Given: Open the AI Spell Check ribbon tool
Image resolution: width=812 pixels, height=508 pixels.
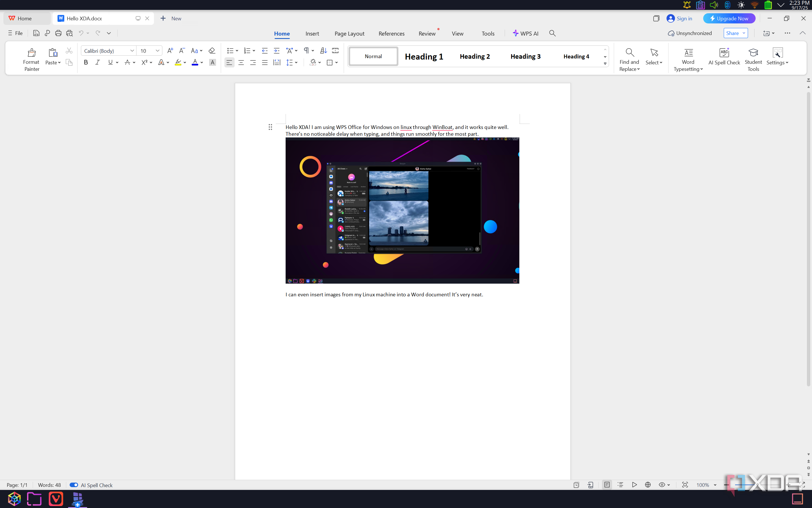Looking at the screenshot, I should coord(724,56).
